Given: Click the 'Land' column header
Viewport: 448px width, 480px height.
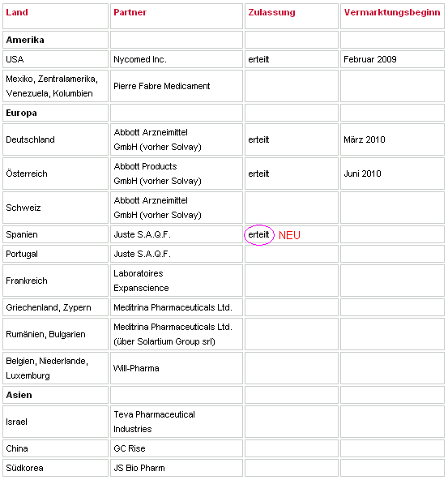Looking at the screenshot, I should [x=17, y=12].
